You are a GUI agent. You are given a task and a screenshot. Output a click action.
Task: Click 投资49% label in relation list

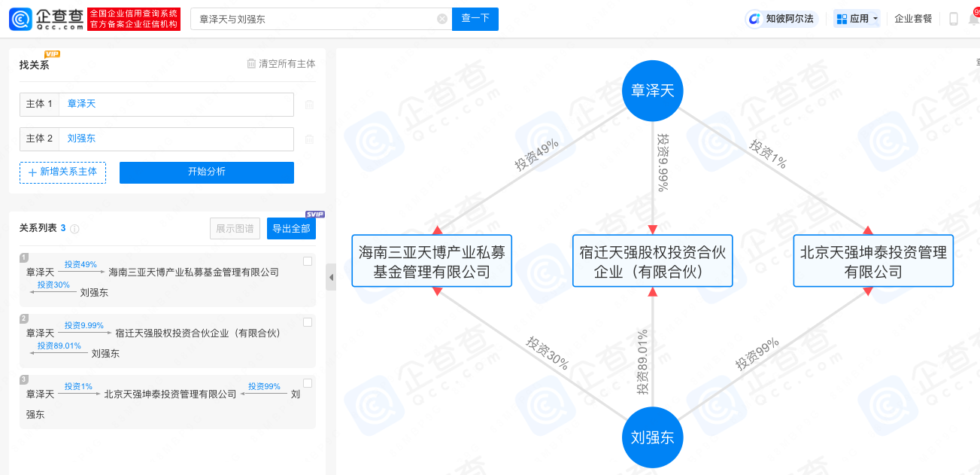pyautogui.click(x=80, y=265)
